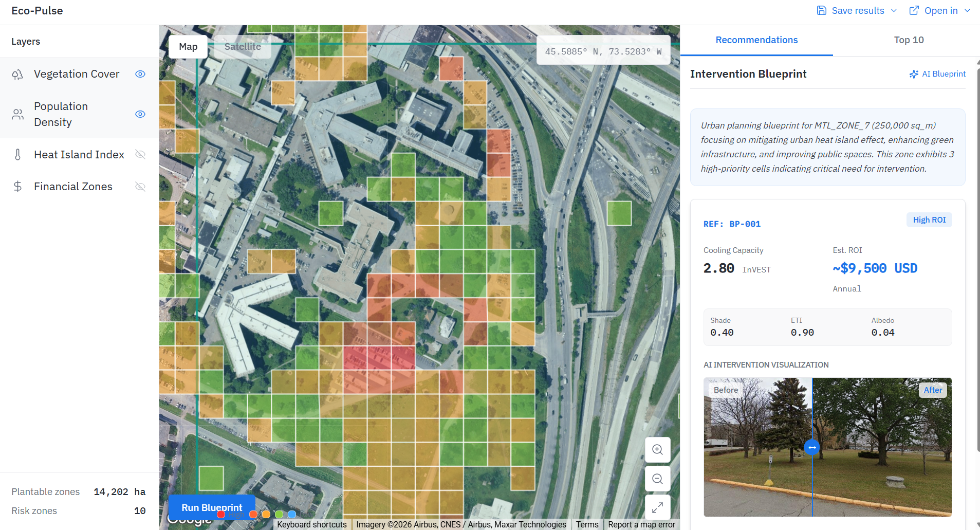Switch to the Top 10 tab
Viewport: 980px width, 530px height.
coord(909,40)
